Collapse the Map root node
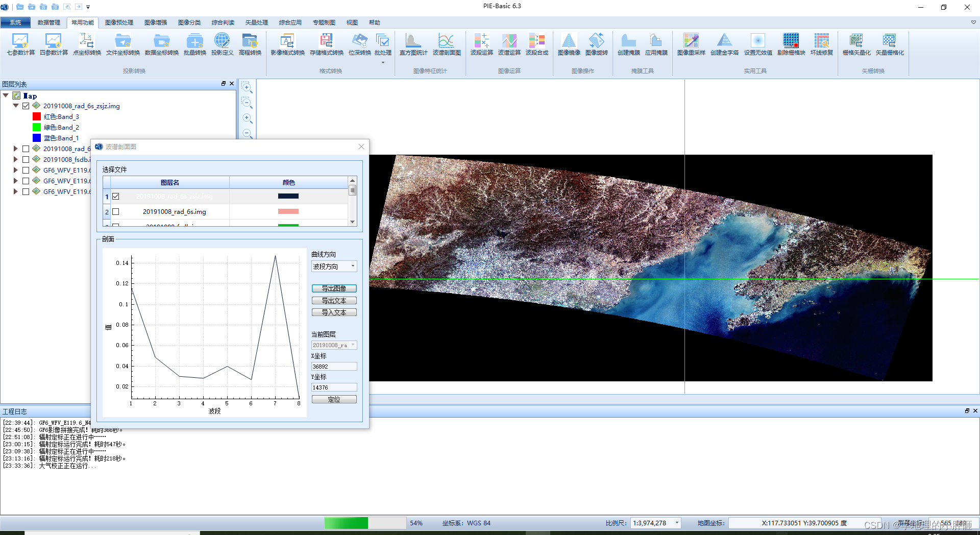The width and height of the screenshot is (980, 535). coord(6,95)
